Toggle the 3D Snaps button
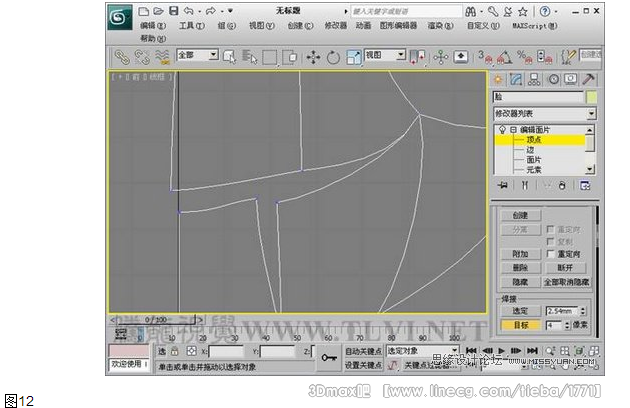Screen dimensions: 630x408 [485, 57]
